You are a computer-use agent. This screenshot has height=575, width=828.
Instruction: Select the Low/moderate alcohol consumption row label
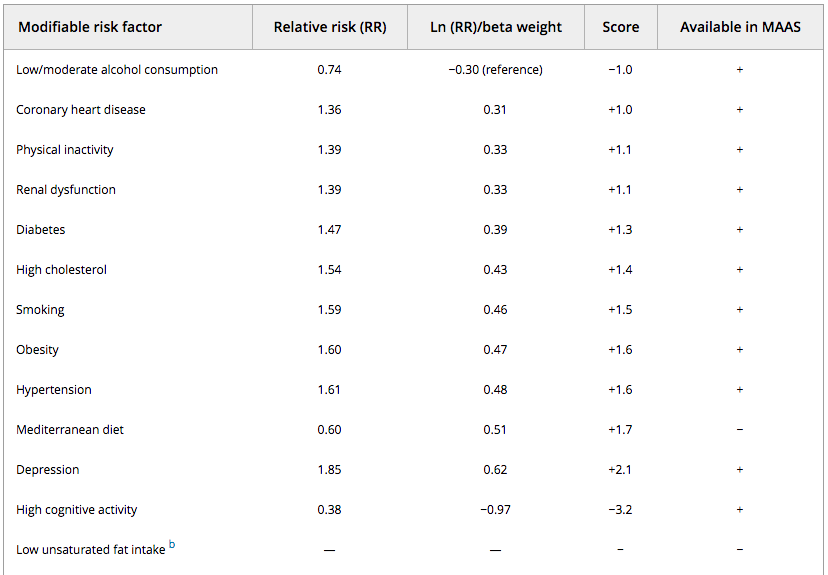click(x=117, y=70)
